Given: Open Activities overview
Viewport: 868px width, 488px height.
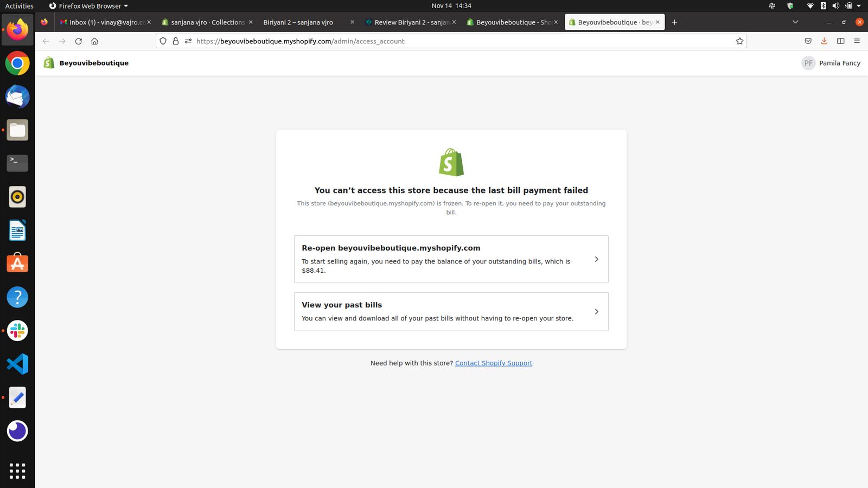Looking at the screenshot, I should (x=19, y=6).
